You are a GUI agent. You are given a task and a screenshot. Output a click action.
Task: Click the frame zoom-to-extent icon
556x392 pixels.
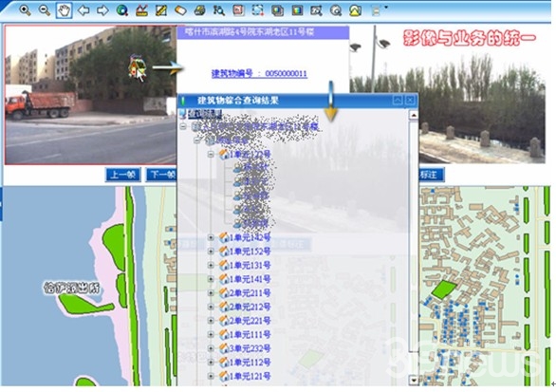[x=316, y=10]
